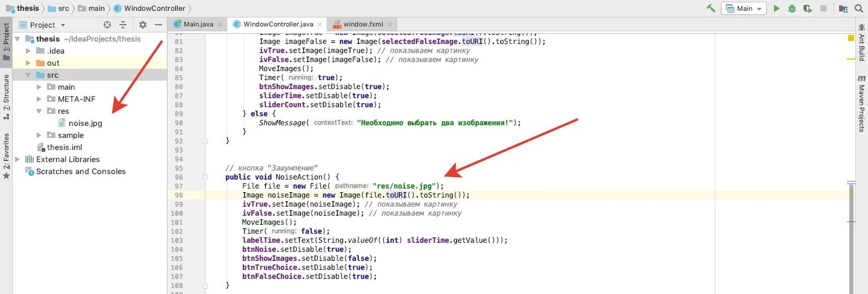Expand External Libraries node arrow
This screenshot has width=868, height=294.
point(17,159)
